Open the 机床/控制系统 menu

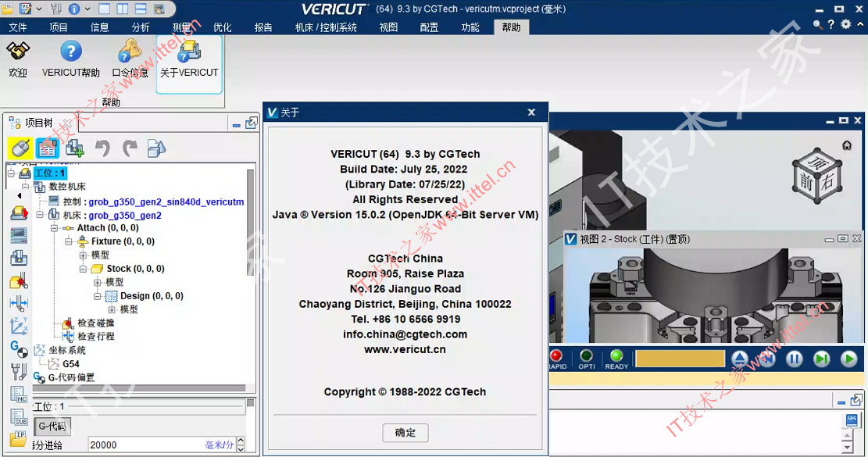coord(326,27)
